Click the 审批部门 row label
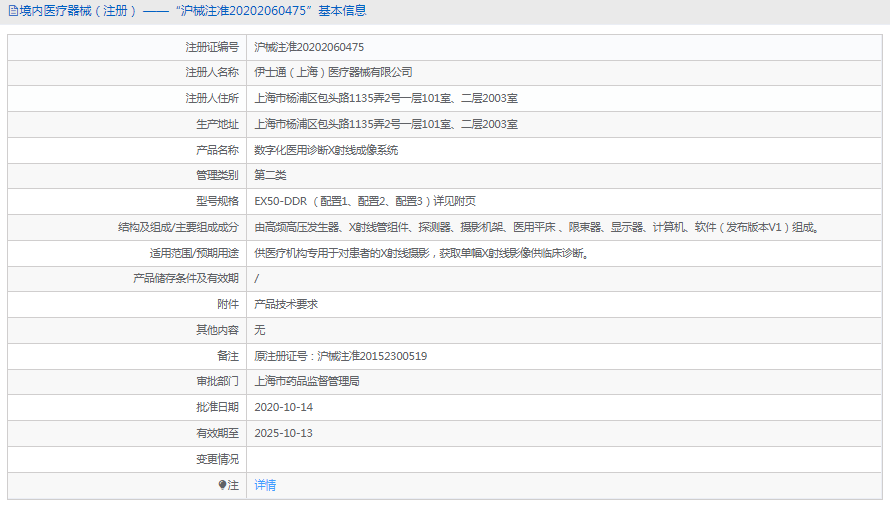Viewport: 890px width, 506px height. [x=217, y=381]
